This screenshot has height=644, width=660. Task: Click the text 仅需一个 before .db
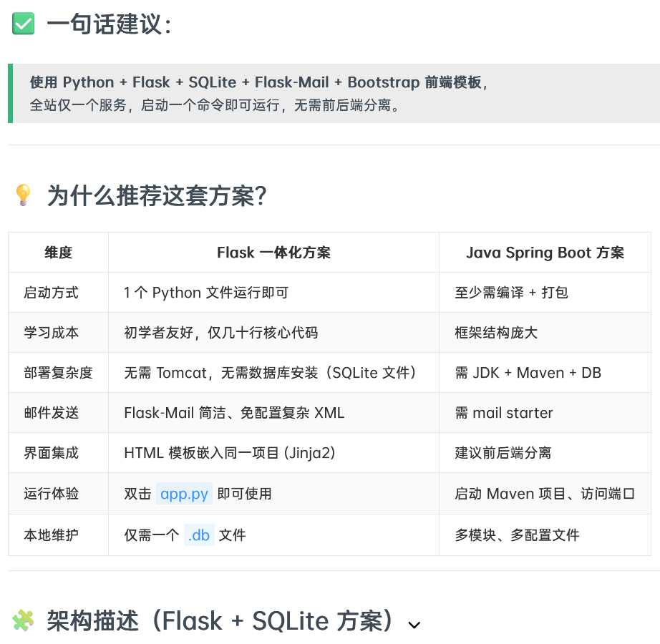click(152, 535)
